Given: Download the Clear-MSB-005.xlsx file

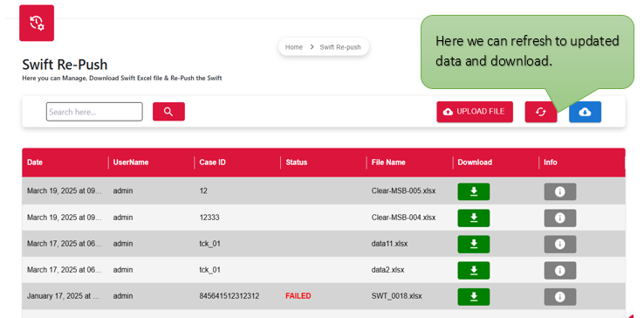Looking at the screenshot, I should pos(474,191).
